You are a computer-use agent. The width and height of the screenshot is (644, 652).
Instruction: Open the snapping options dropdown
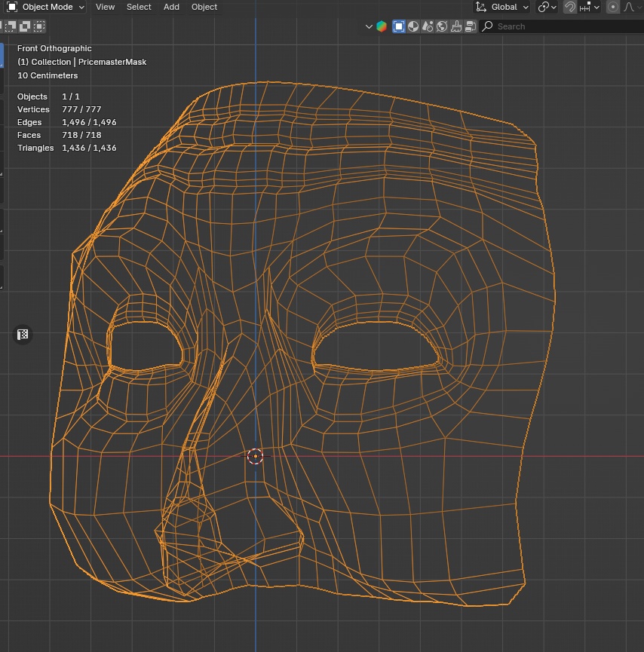coord(589,7)
